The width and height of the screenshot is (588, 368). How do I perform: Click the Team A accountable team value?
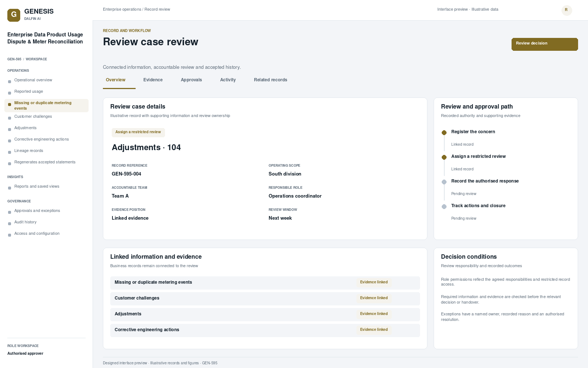120,196
